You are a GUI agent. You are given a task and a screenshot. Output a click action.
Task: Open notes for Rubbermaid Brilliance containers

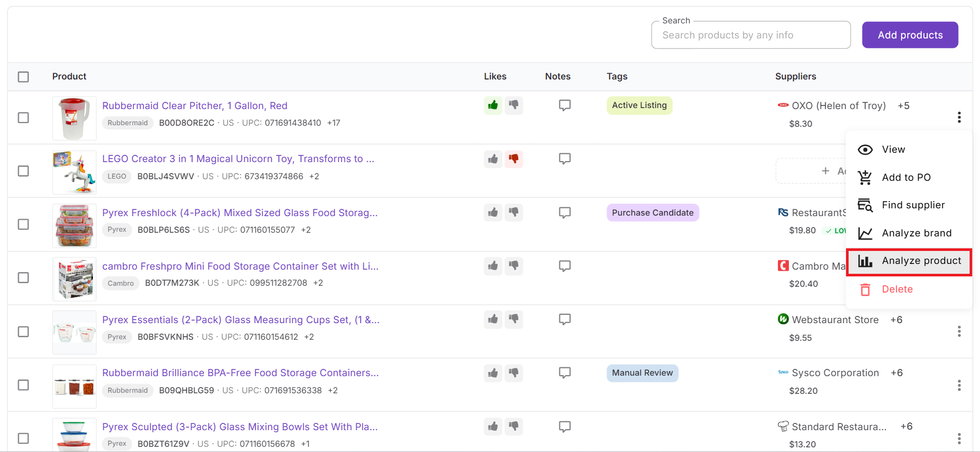pos(565,373)
